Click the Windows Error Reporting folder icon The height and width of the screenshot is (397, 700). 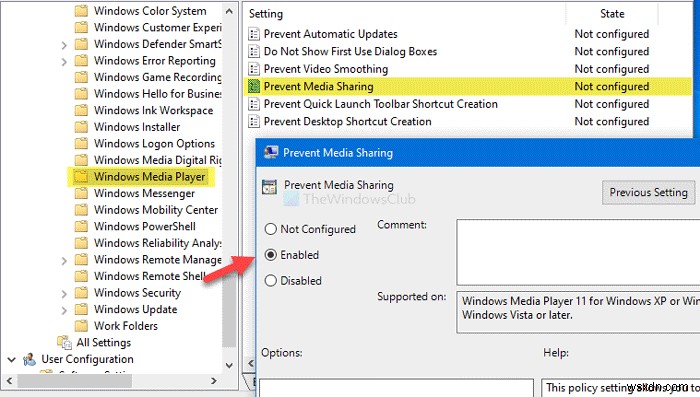[81, 60]
